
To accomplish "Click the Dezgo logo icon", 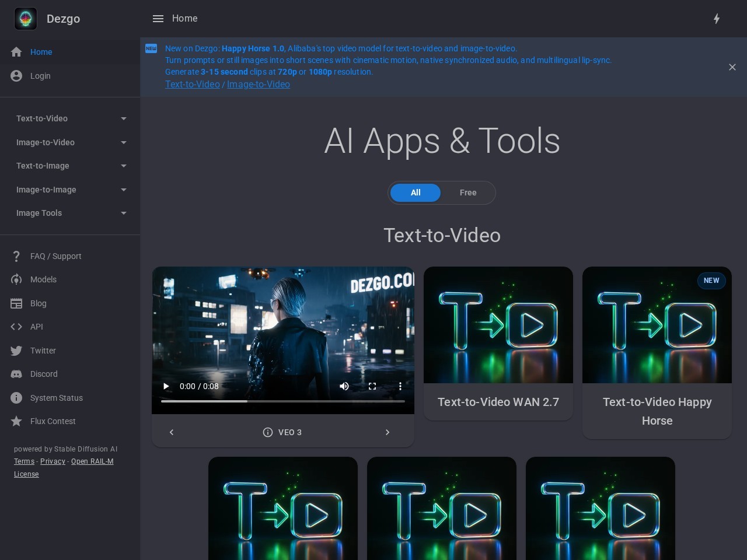I will point(26,19).
